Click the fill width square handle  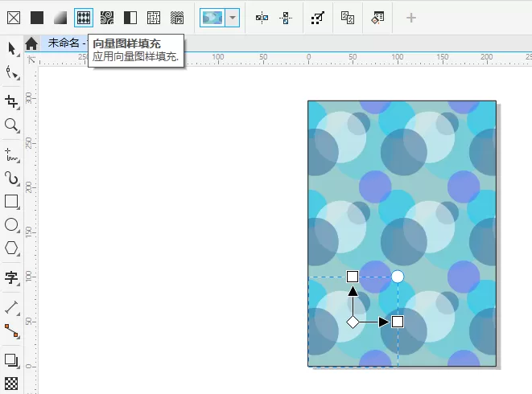pos(398,322)
